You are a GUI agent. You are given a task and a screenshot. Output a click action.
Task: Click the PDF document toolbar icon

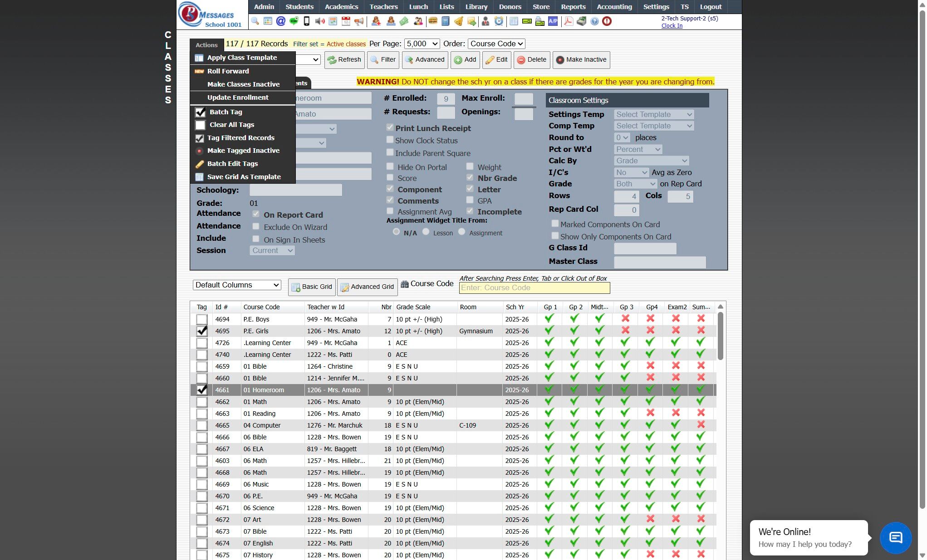tap(569, 21)
